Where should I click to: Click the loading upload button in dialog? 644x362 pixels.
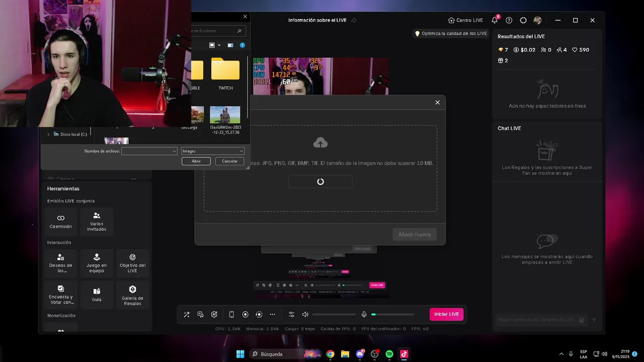point(320,182)
